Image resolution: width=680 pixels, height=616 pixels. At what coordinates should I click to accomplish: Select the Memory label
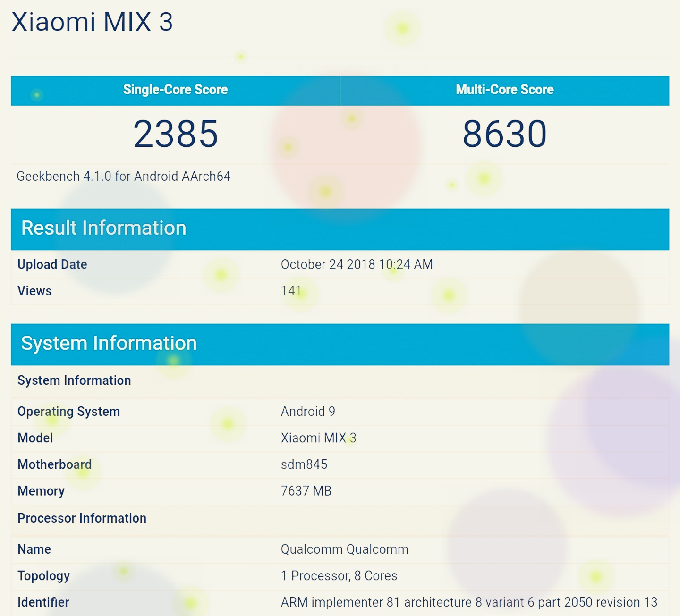coord(41,491)
